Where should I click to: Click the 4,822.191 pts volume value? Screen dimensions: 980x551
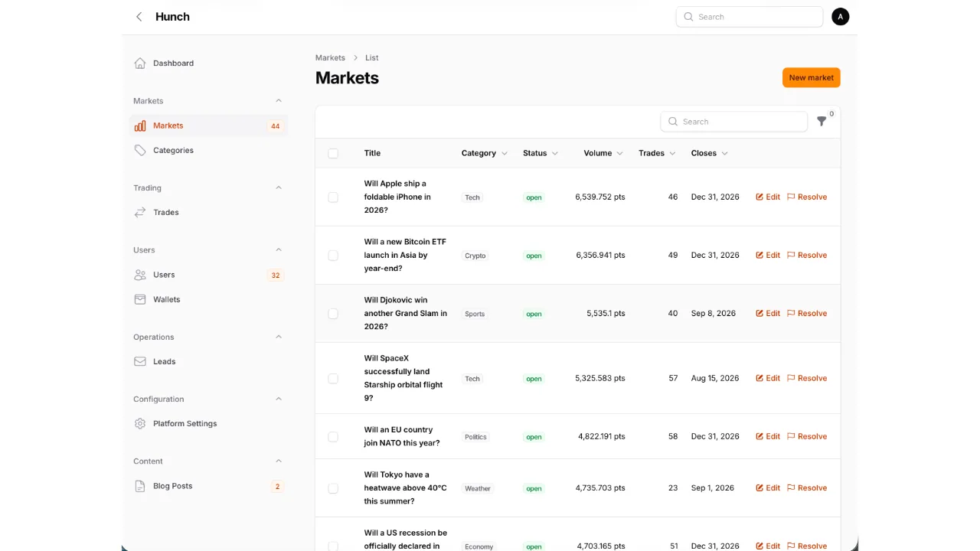tap(602, 437)
